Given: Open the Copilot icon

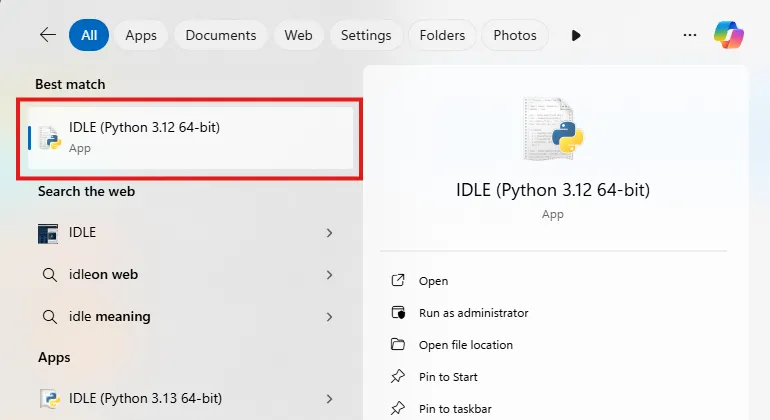Looking at the screenshot, I should coord(728,35).
